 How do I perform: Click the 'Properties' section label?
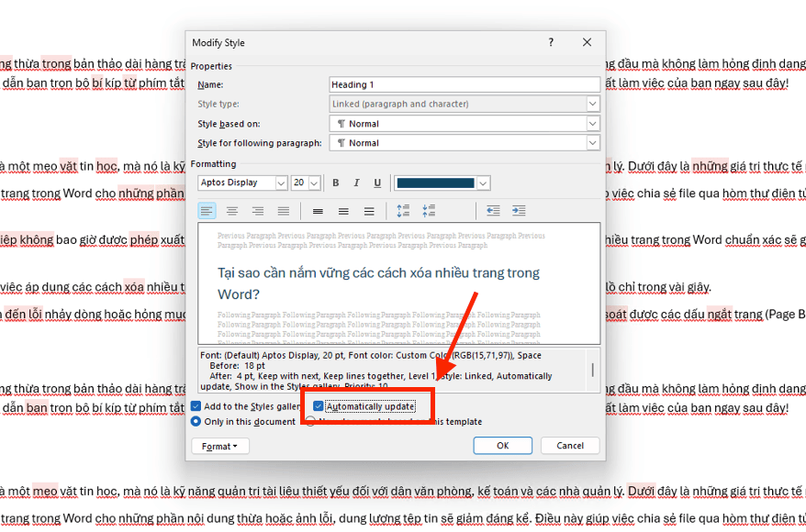211,66
